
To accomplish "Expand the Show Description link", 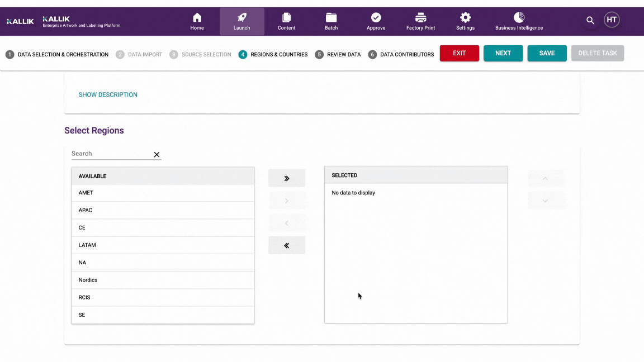I will point(108,95).
